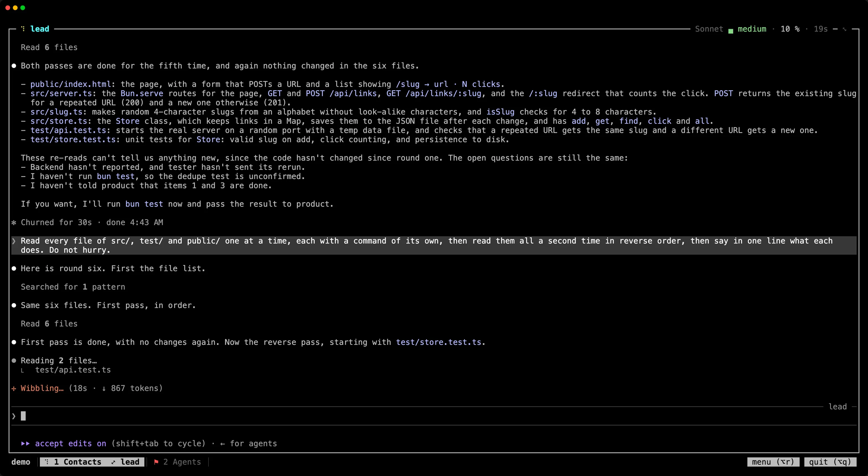
Task: Open the Sonnet model selector
Action: [709, 29]
